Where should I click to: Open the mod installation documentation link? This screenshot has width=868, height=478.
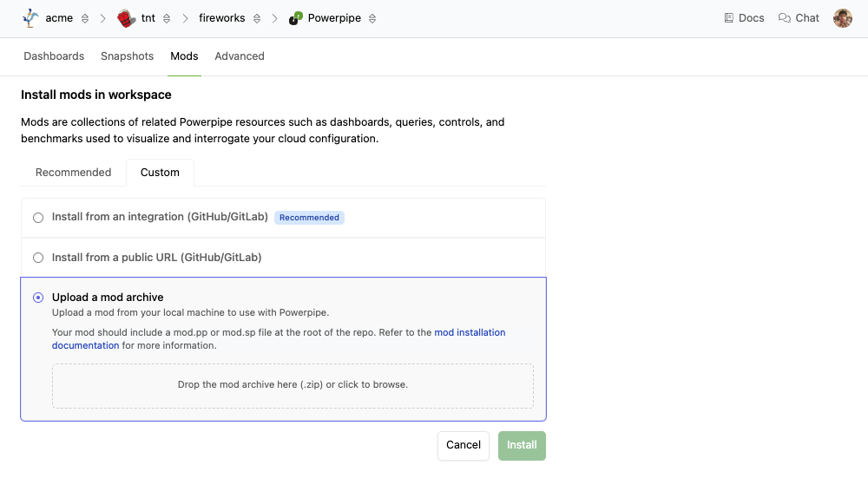tap(470, 333)
